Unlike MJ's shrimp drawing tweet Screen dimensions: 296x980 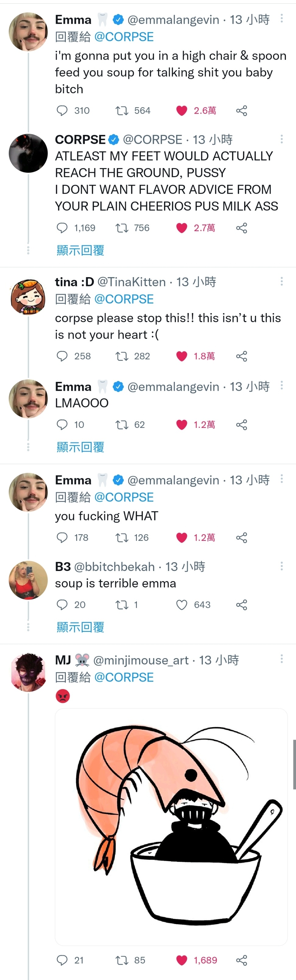coord(182,960)
